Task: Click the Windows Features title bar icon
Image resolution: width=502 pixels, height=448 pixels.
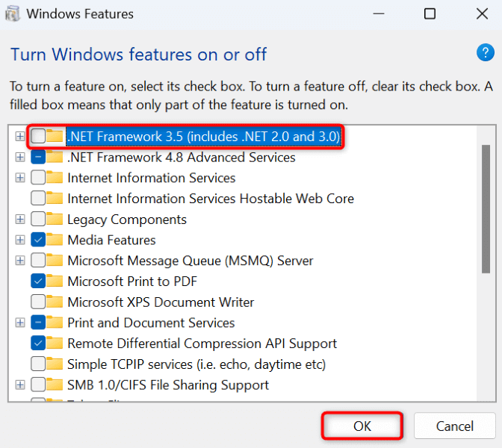Action: tap(13, 14)
